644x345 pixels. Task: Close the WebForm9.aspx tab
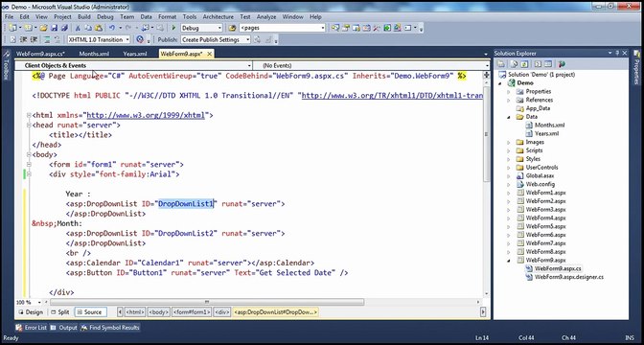(x=210, y=54)
